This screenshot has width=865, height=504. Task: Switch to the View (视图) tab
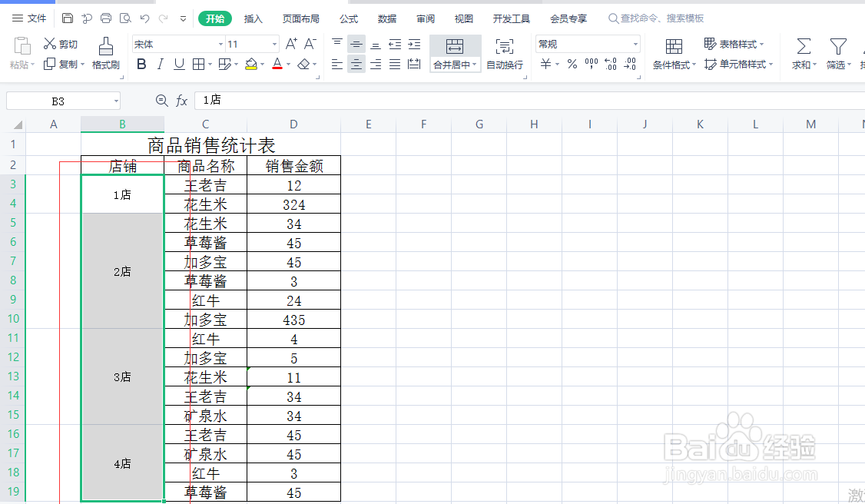463,18
